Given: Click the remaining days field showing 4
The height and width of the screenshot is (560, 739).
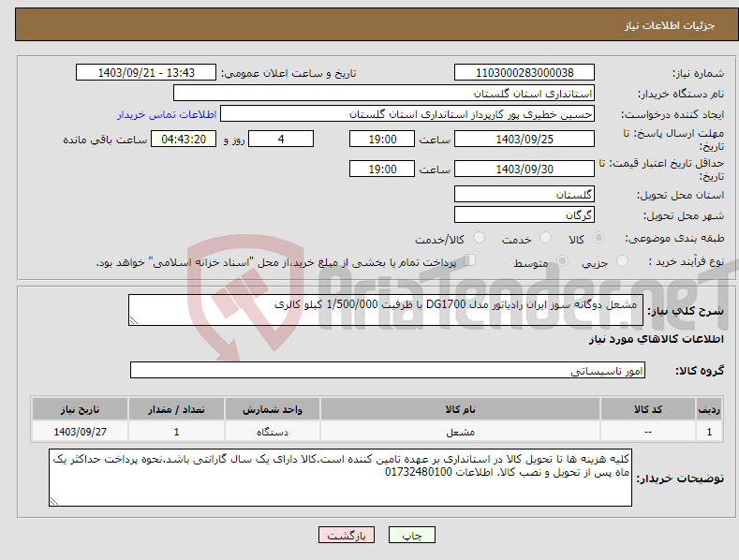Looking at the screenshot, I should (x=281, y=139).
